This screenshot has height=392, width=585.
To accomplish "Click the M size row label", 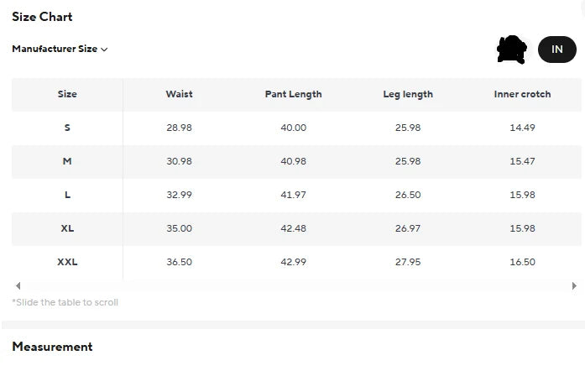I will (67, 161).
